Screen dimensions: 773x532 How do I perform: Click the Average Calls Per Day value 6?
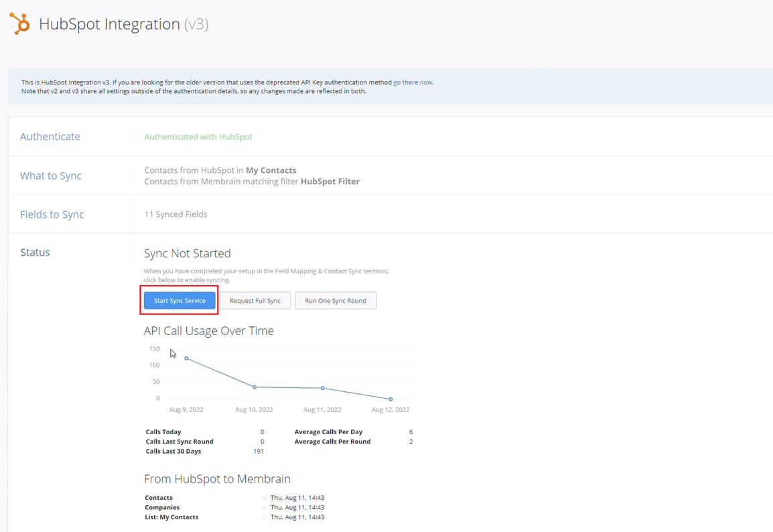pos(411,432)
